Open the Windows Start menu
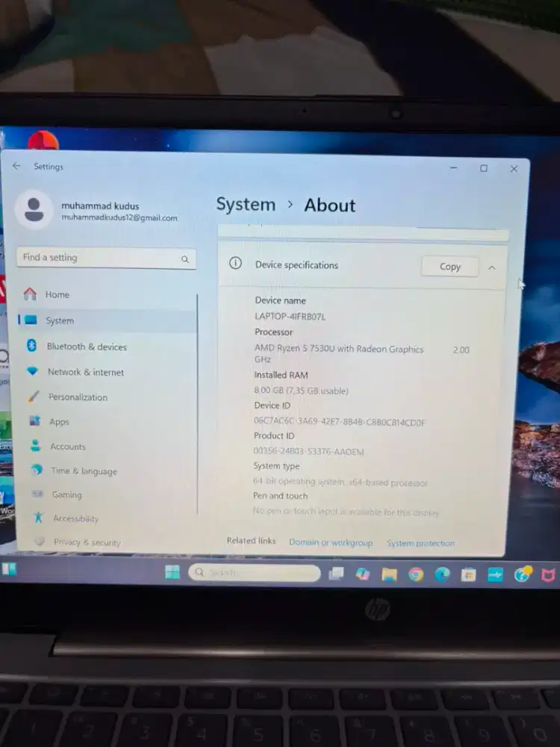 click(x=172, y=572)
